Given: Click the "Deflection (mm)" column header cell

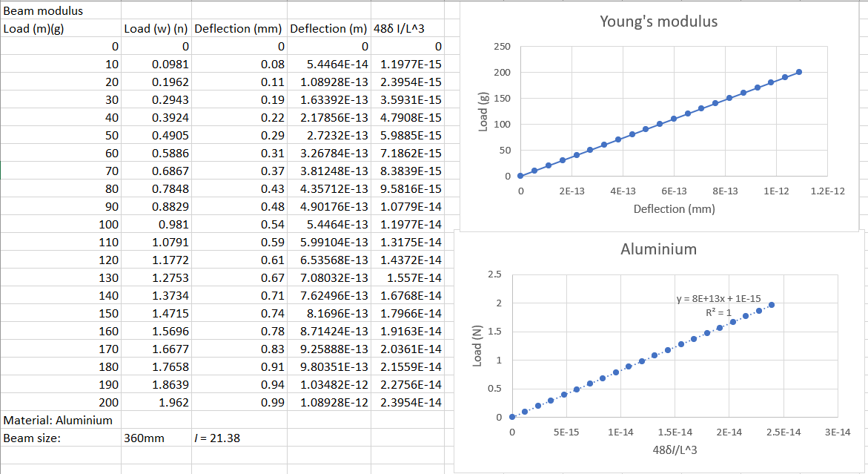Looking at the screenshot, I should tap(237, 28).
